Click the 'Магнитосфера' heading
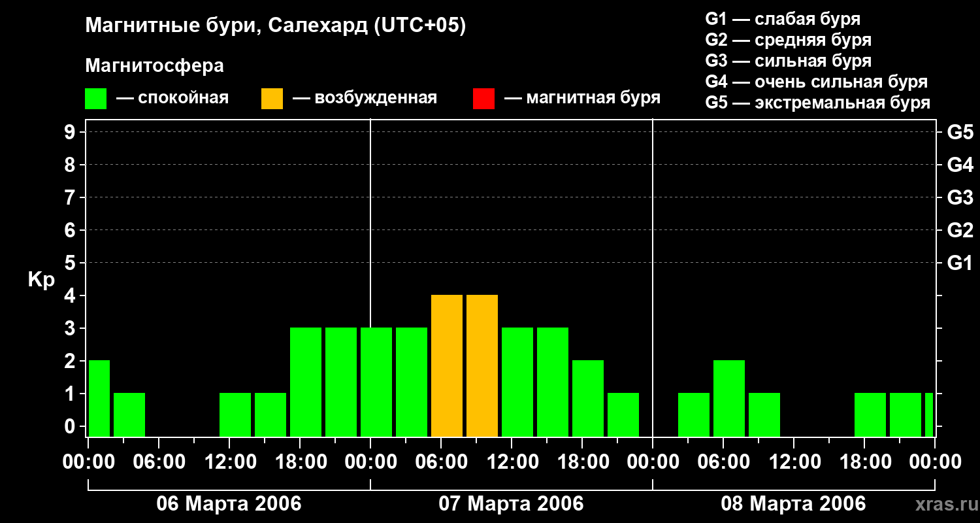 154,66
